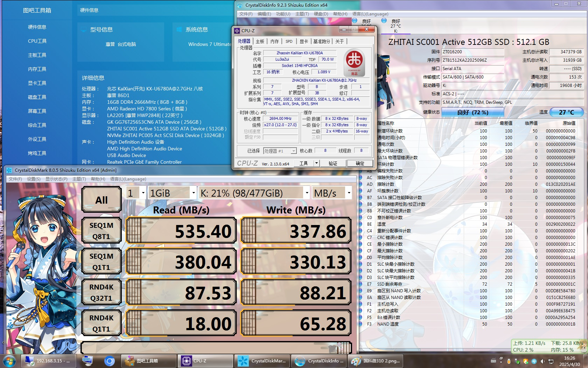
Task: Click the keyboard tray icon near clock
Action: [493, 361]
